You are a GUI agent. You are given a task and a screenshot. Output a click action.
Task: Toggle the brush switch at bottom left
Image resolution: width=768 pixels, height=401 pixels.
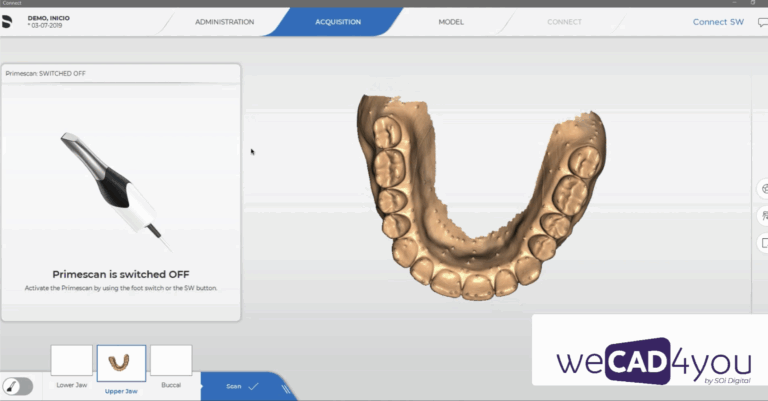(x=17, y=386)
